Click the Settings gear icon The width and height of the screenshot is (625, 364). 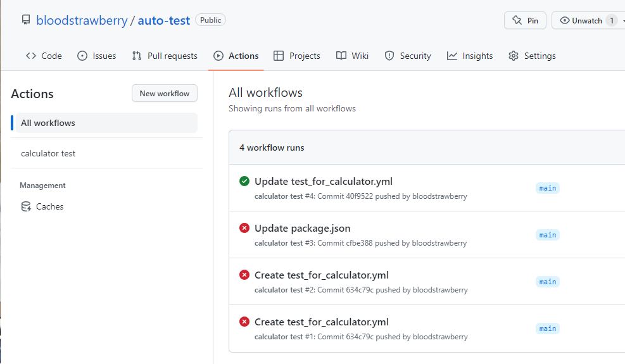click(x=514, y=56)
